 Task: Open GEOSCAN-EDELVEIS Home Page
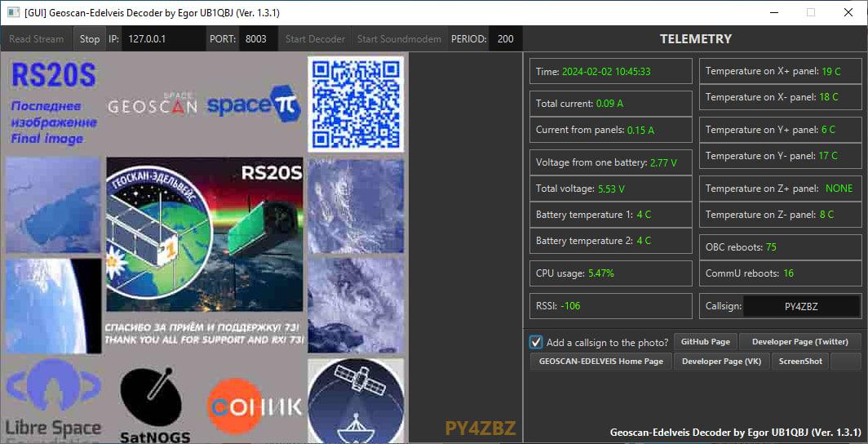coord(600,361)
